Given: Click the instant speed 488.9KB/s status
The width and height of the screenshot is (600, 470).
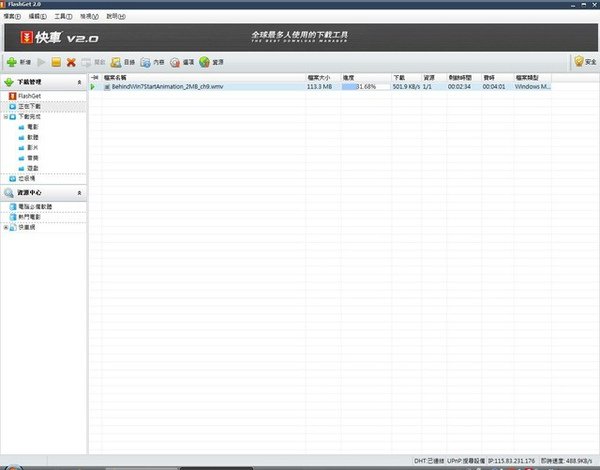Looking at the screenshot, I should click(x=566, y=461).
